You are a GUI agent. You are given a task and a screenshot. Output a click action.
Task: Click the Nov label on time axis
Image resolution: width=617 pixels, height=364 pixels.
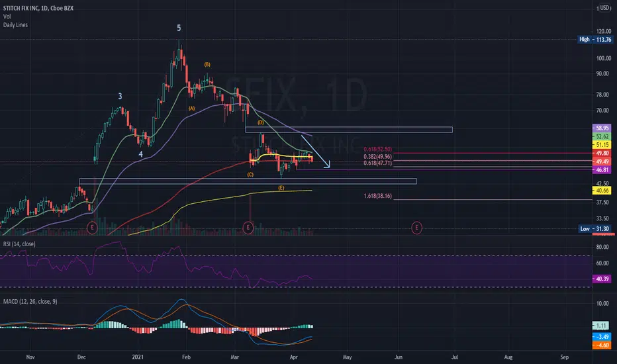(30, 357)
